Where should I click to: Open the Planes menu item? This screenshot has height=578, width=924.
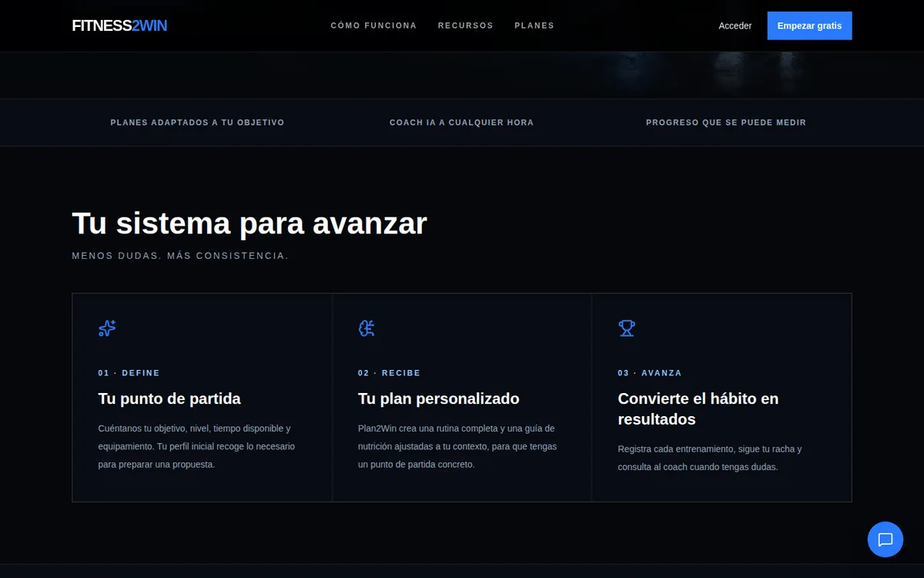(534, 25)
